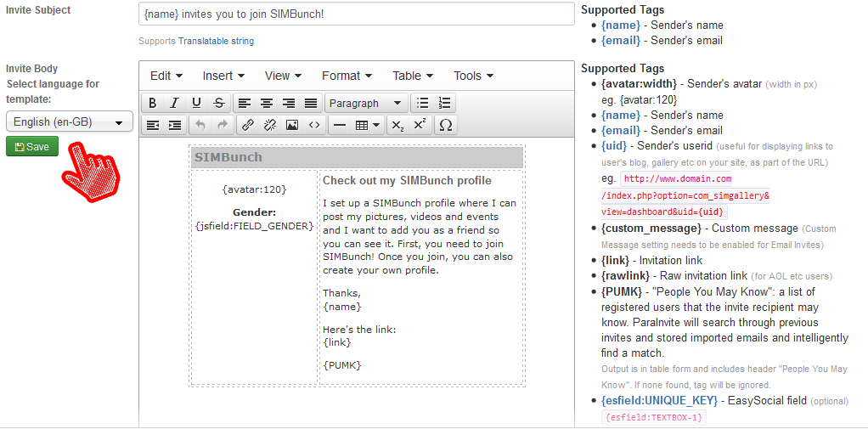
Task: Click 'Check out my SIMBunch profile' heading
Action: click(407, 180)
